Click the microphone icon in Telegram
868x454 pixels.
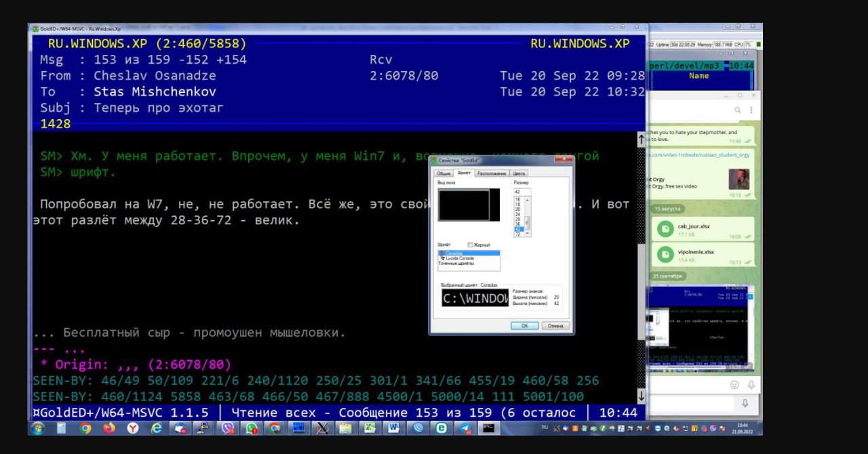tap(751, 385)
